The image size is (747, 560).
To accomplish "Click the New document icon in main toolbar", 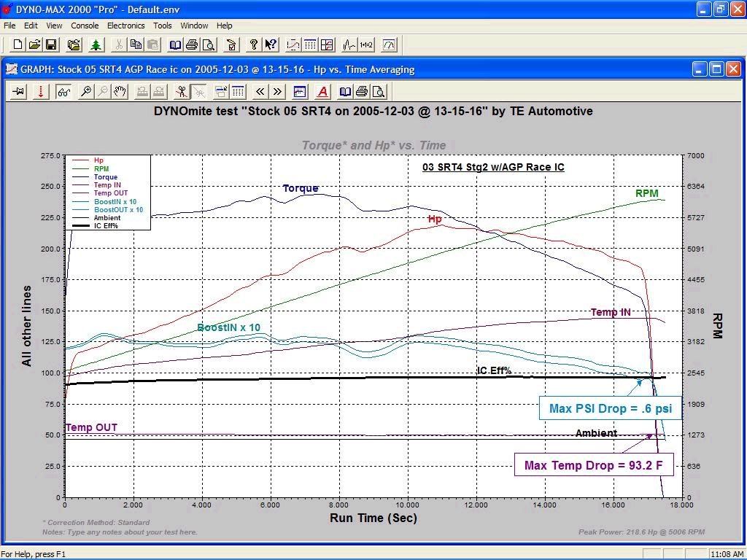I will 18,44.
